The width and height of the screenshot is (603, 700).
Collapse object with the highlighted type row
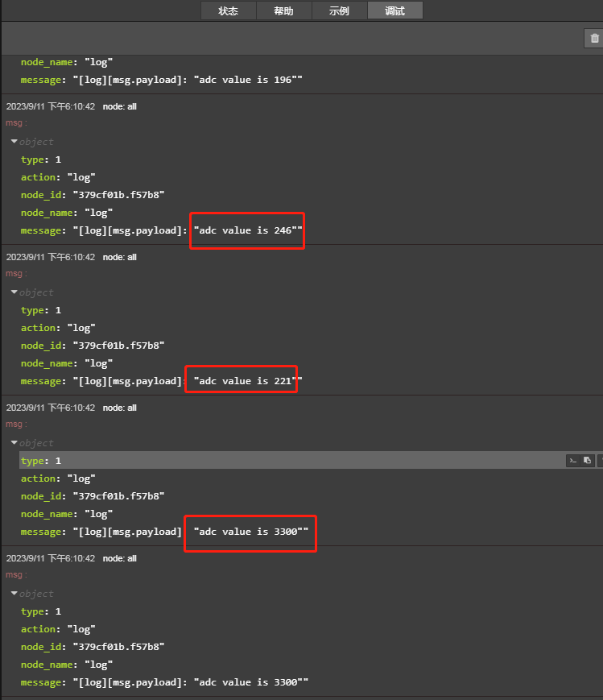(14, 443)
